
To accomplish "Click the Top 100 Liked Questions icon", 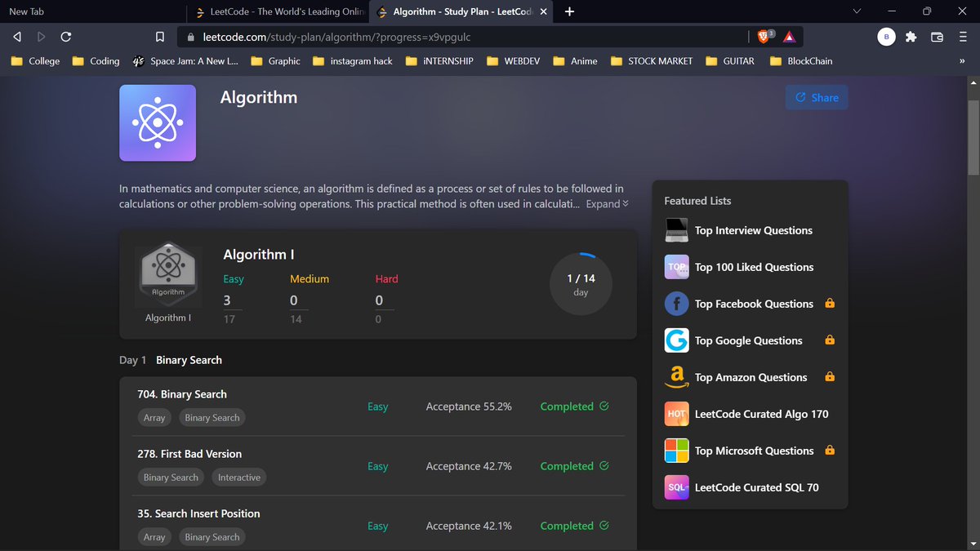I will coord(676,267).
